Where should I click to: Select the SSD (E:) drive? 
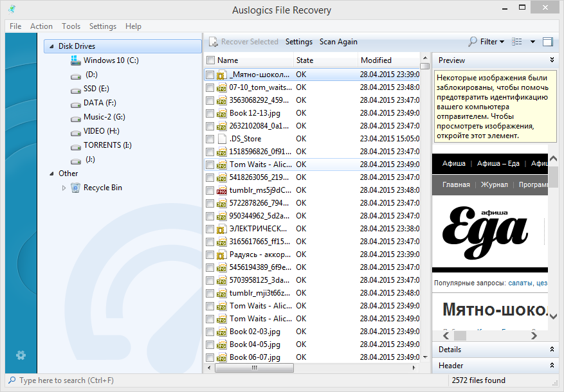(x=96, y=89)
